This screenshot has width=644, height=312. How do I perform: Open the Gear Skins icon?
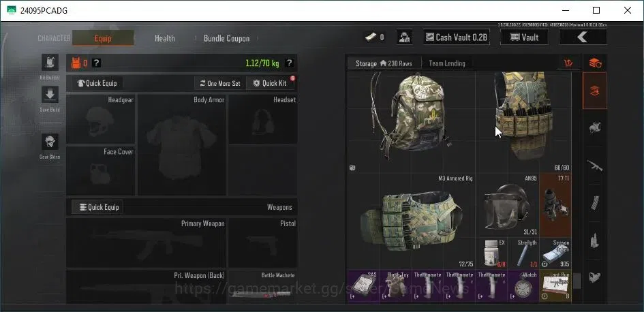(x=50, y=142)
